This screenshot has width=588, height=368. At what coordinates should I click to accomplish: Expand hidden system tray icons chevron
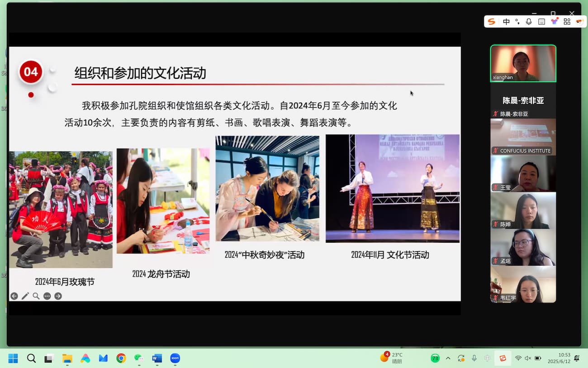(x=448, y=358)
